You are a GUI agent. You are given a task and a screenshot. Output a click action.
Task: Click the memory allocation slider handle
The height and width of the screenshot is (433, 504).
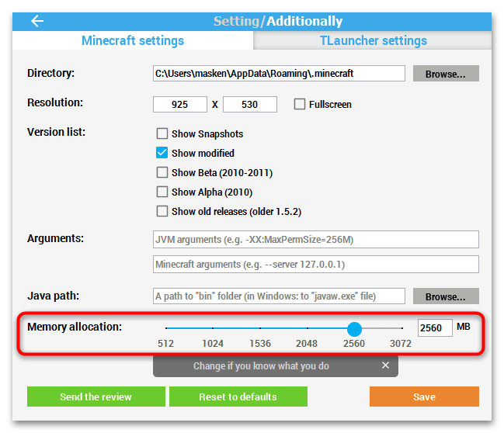[x=355, y=329]
